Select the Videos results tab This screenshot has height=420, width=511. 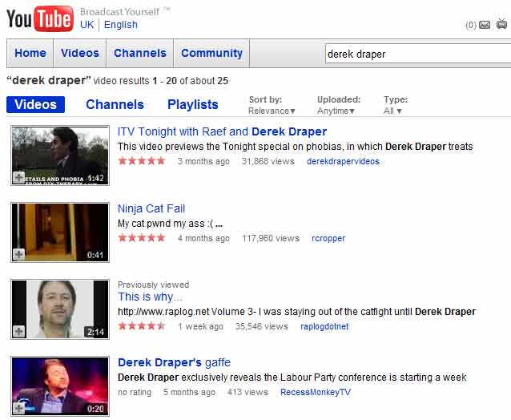pos(36,104)
